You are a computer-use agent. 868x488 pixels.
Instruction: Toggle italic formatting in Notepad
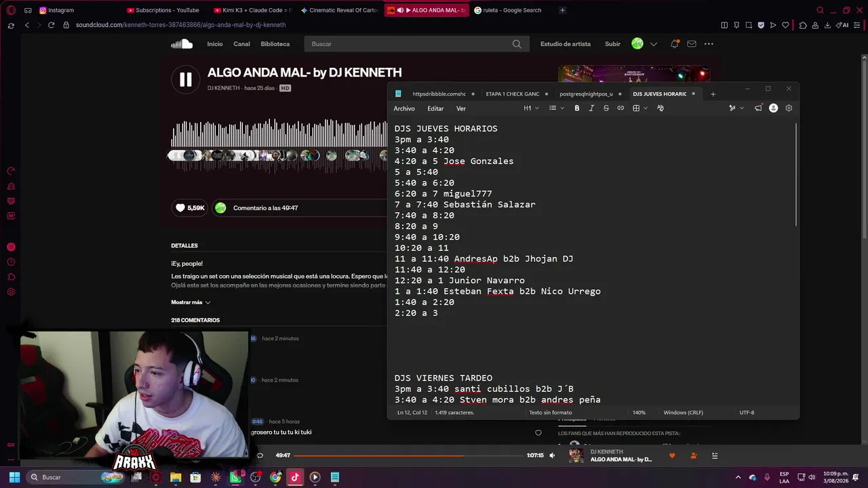pos(591,108)
